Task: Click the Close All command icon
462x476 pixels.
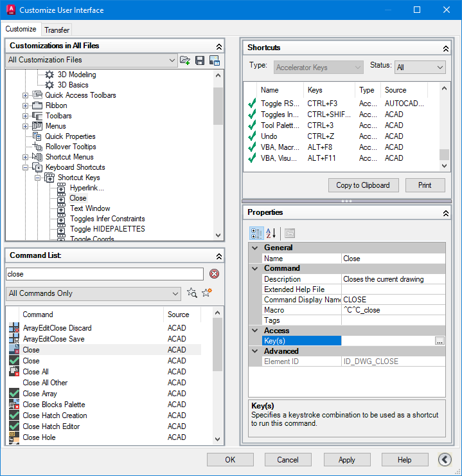Action: coord(14,372)
